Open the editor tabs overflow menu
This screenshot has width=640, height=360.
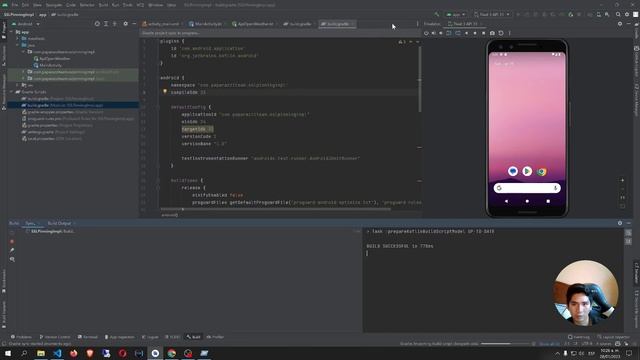[417, 24]
